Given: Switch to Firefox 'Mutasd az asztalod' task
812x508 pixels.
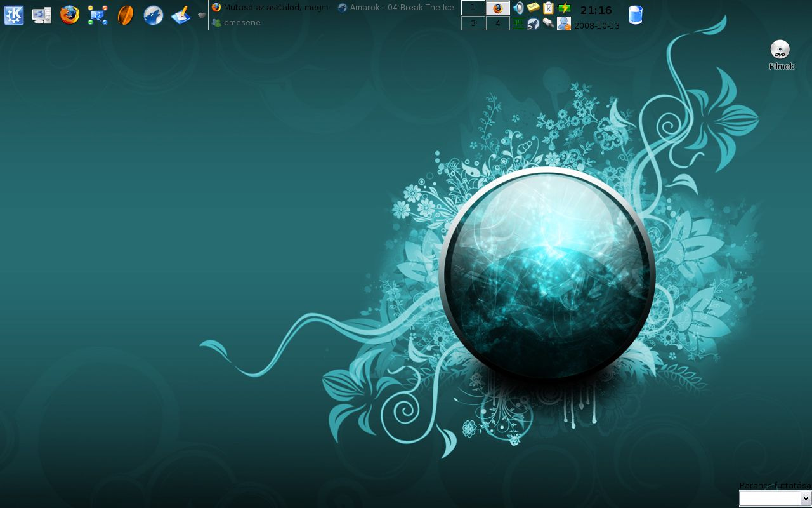Looking at the screenshot, I should point(271,8).
